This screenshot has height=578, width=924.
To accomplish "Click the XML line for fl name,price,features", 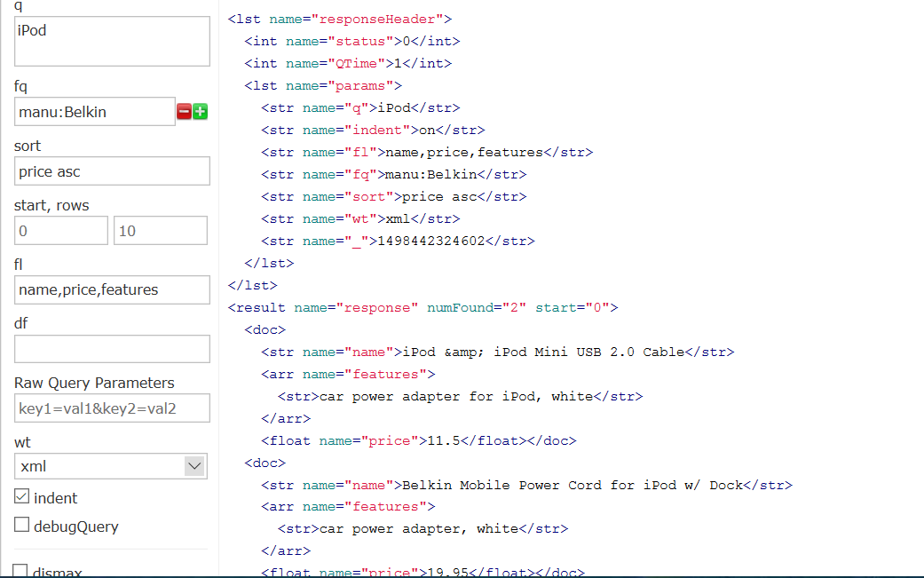I will click(x=427, y=152).
